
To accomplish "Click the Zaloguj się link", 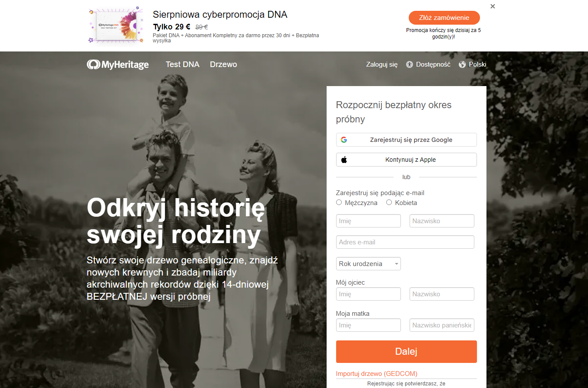I will (x=382, y=64).
